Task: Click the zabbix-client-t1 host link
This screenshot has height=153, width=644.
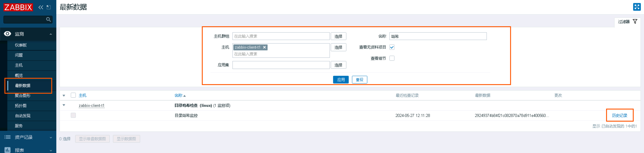Action: coord(91,106)
